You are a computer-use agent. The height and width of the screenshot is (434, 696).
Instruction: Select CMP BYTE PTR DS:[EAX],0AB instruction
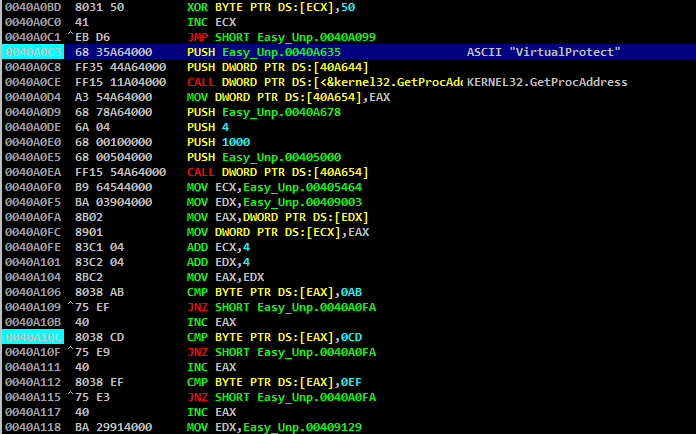pos(274,292)
